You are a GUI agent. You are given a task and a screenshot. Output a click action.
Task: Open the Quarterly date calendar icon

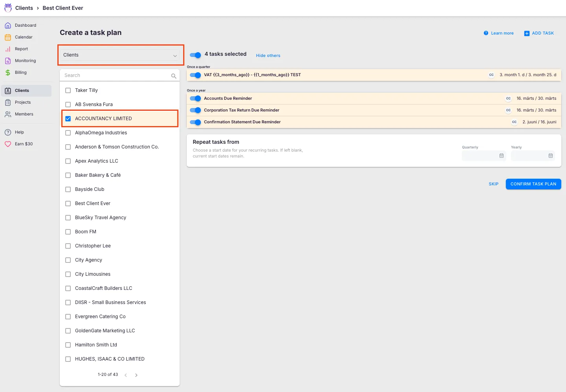(x=502, y=156)
